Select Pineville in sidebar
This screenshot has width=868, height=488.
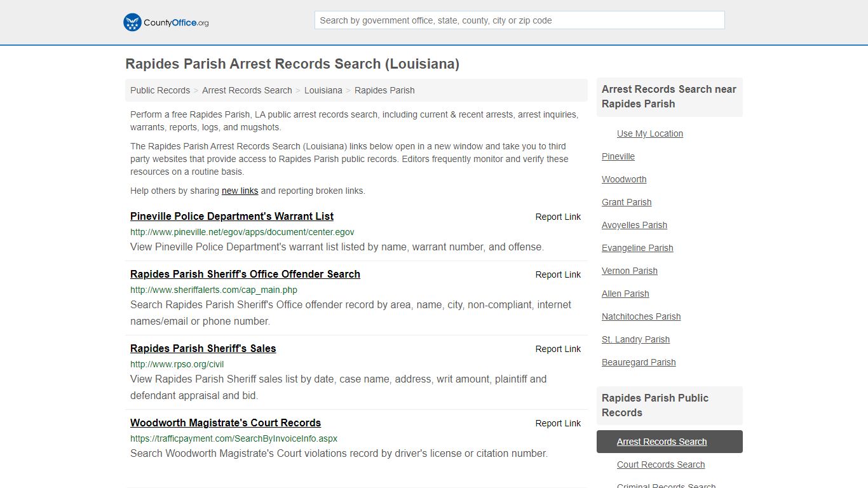click(618, 156)
